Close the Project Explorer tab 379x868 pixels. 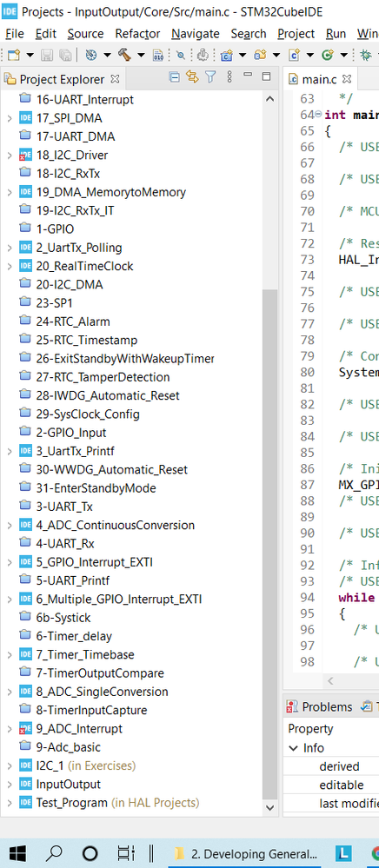tap(115, 79)
